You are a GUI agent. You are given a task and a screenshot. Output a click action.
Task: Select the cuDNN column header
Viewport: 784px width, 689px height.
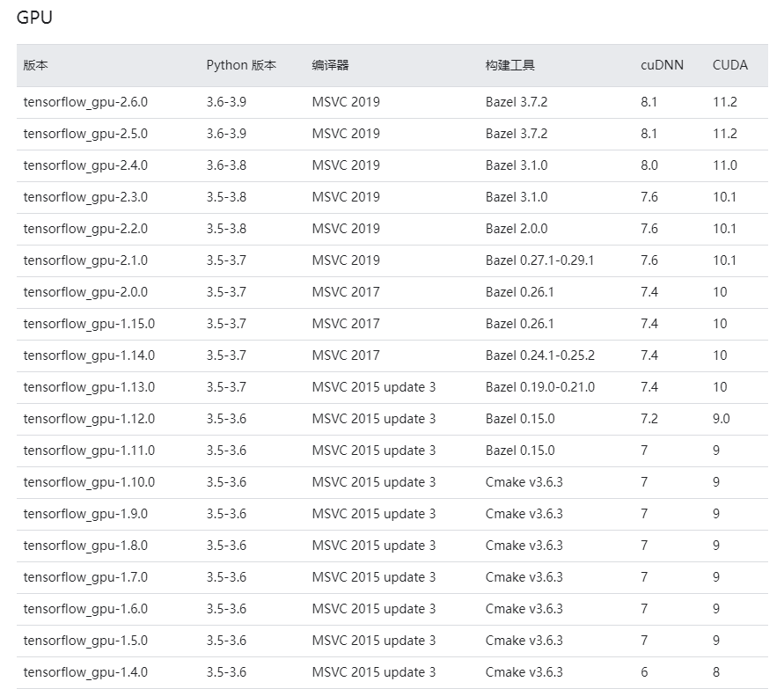click(x=662, y=65)
